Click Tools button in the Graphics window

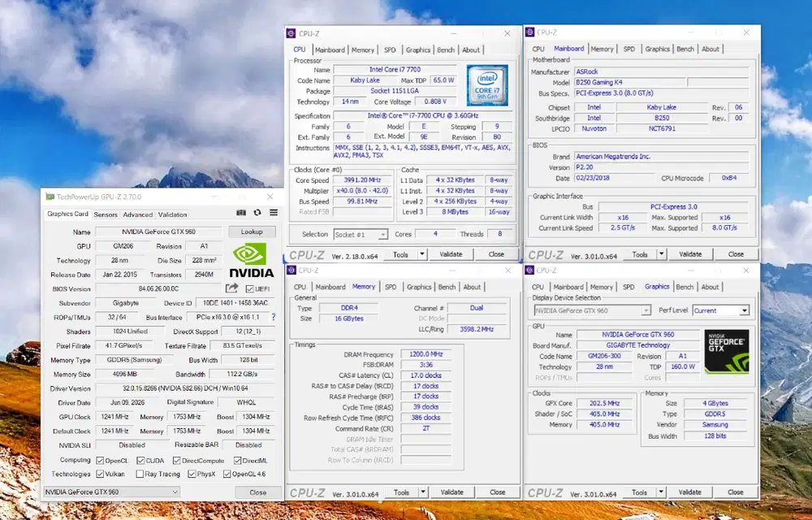coord(639,492)
